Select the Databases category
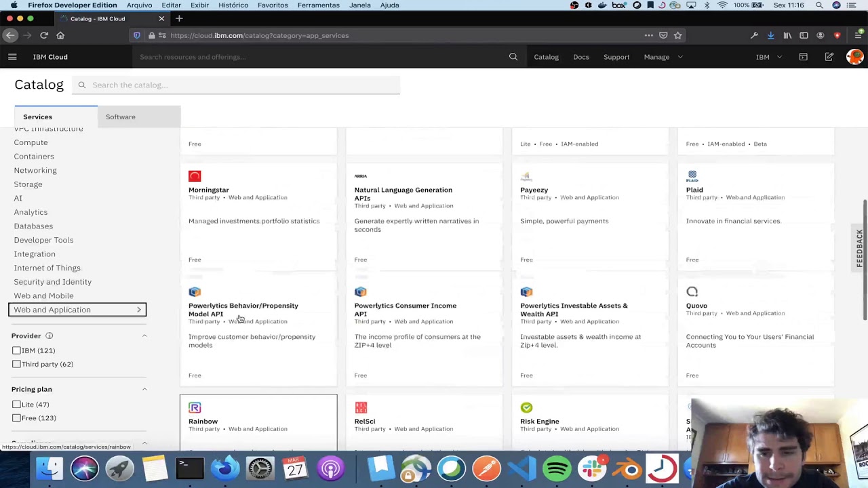Screen dimensions: 868x488 33,226
